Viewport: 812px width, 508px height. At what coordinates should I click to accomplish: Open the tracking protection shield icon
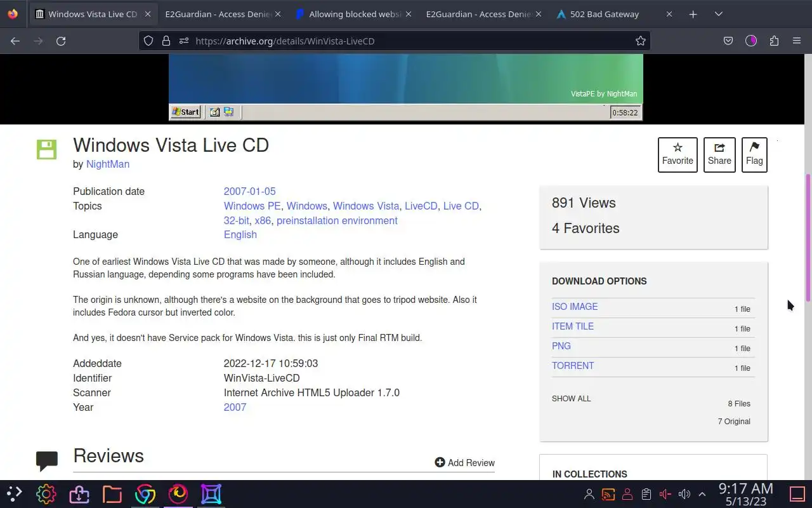click(x=148, y=41)
